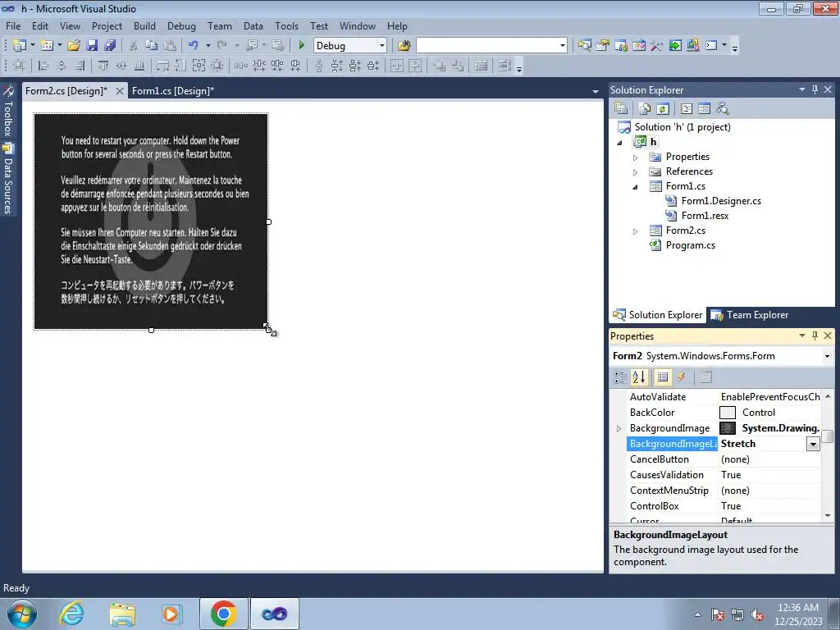Click the Properties grid scrollbar down arrow
This screenshot has width=840, height=630.
828,515
